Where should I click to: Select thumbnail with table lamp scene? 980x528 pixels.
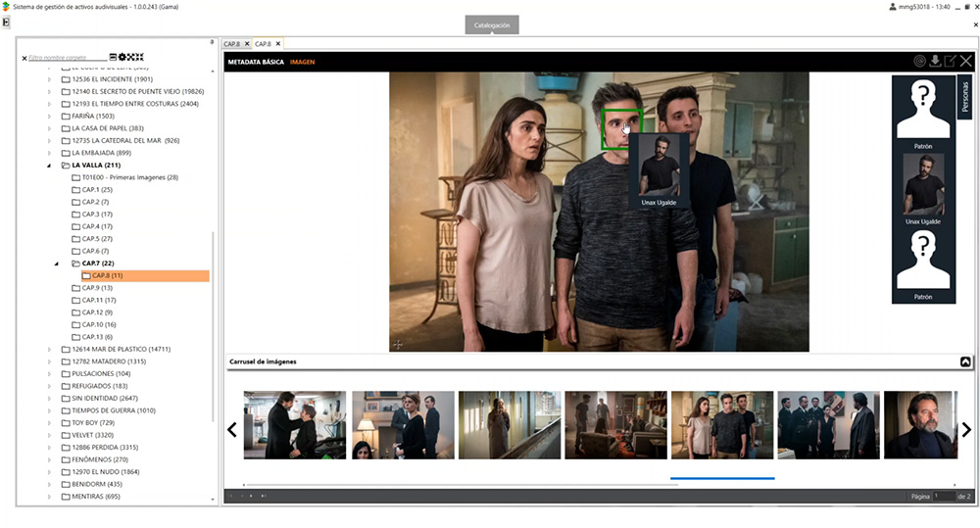pos(403,425)
